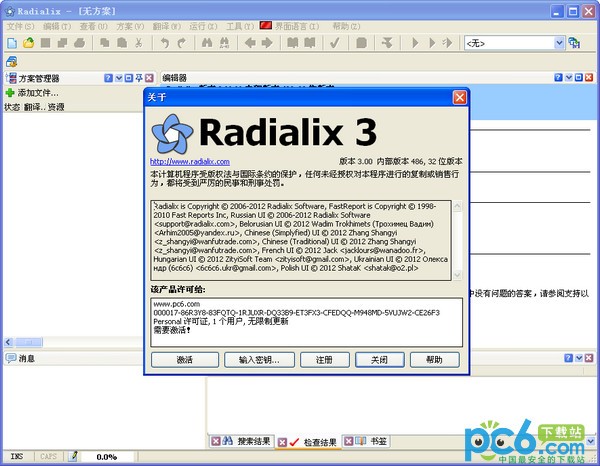Pin the Project Manager panel
600x466 pixels.
[x=139, y=78]
